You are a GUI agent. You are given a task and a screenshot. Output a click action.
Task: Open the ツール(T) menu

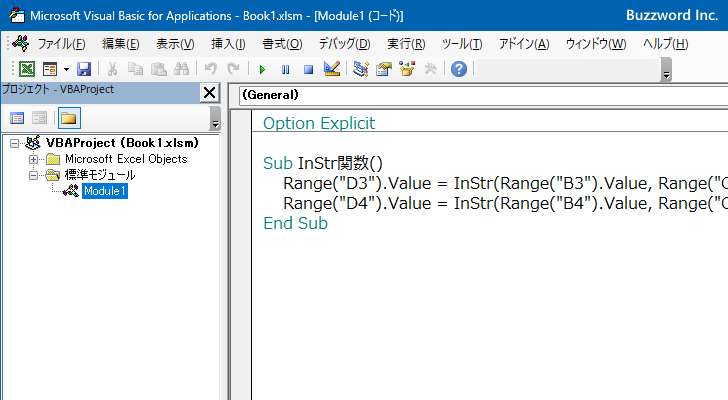click(x=462, y=44)
